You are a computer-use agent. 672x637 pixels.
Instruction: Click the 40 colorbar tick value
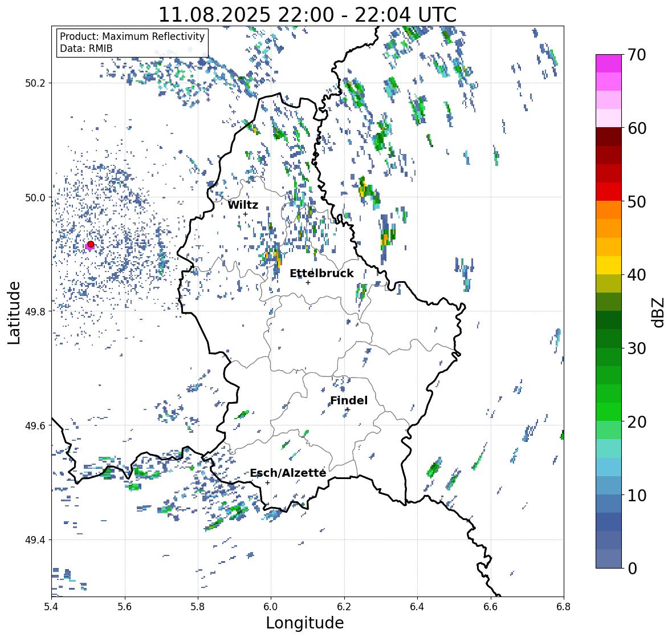(x=637, y=275)
